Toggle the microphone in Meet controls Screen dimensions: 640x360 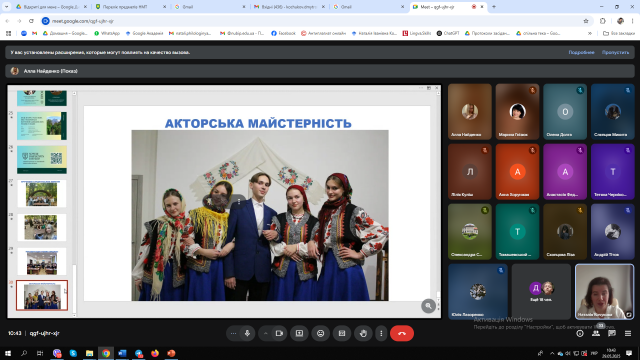247,333
